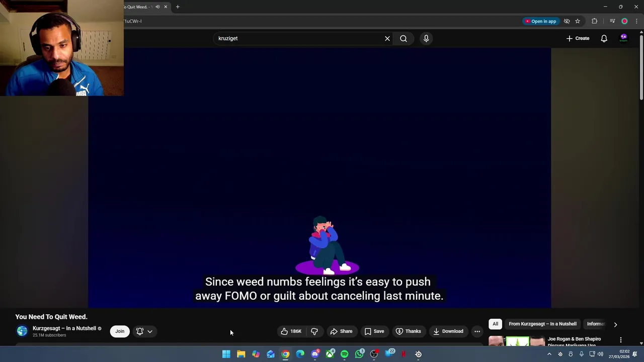This screenshot has height=362, width=644.
Task: Select the From Kurzgesagt – In a Nutshell chip
Action: [542, 324]
